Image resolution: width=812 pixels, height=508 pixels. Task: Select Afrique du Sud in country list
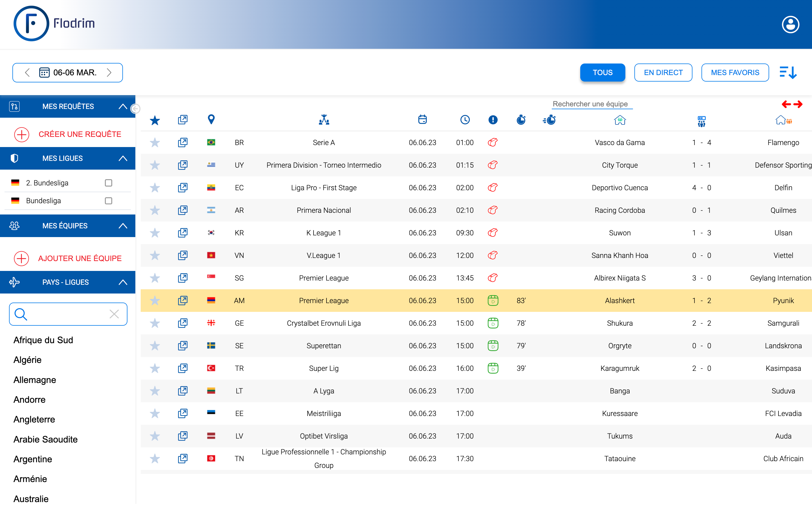pos(43,340)
